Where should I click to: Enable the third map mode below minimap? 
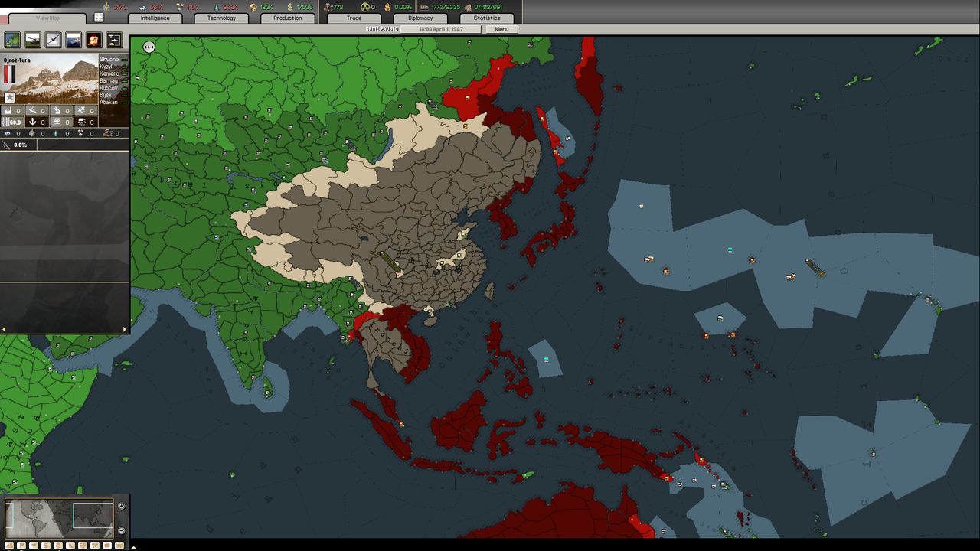tap(34, 545)
